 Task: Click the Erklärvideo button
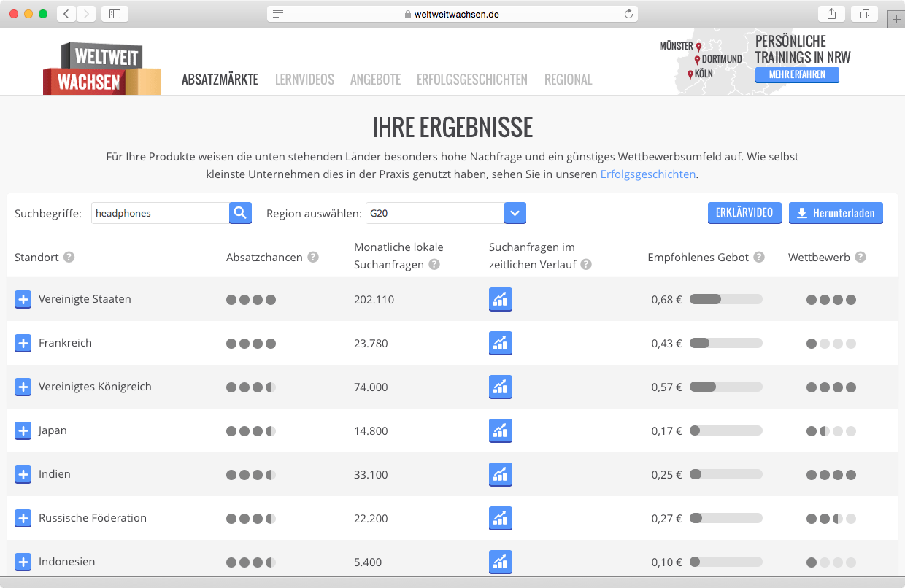tap(744, 213)
